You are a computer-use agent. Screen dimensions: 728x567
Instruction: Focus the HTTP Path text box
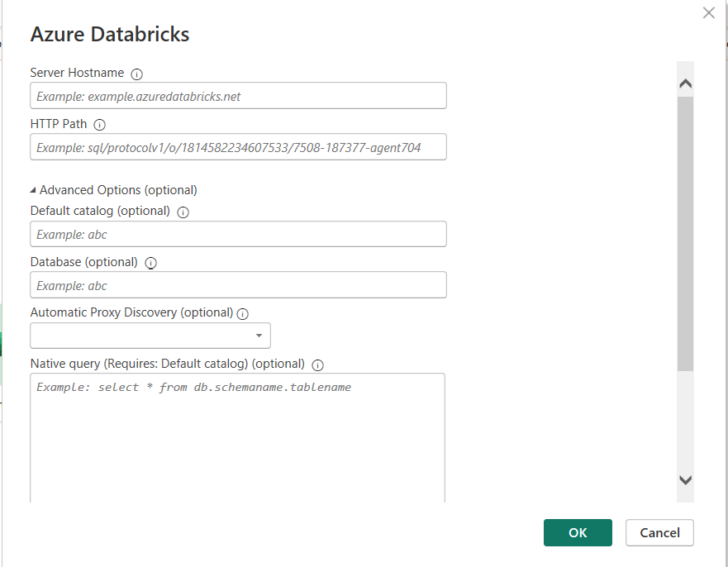238,147
